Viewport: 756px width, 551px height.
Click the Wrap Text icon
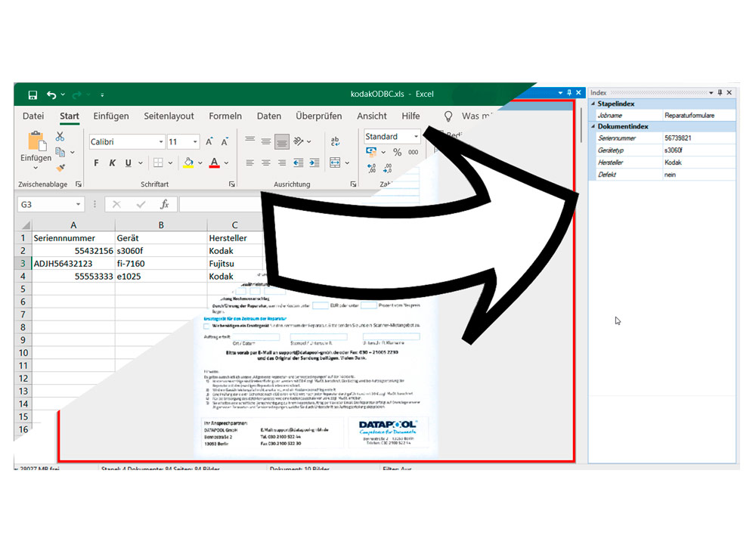point(335,141)
